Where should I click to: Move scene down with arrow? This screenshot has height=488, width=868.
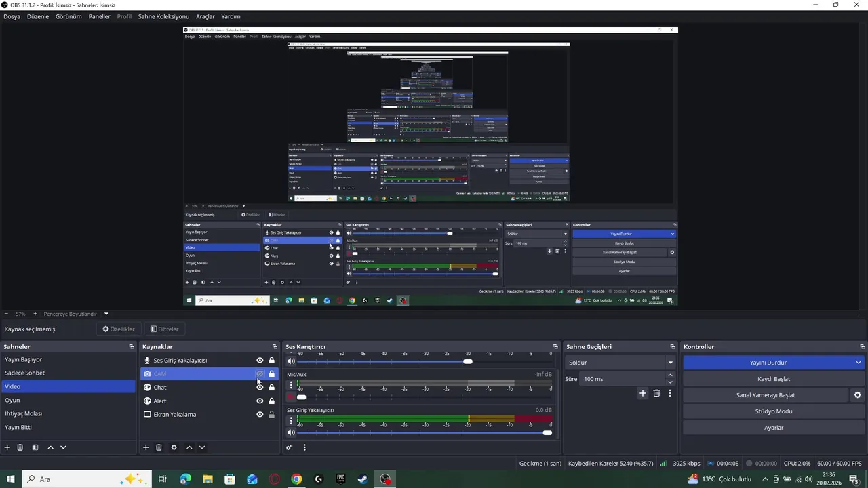(x=63, y=447)
